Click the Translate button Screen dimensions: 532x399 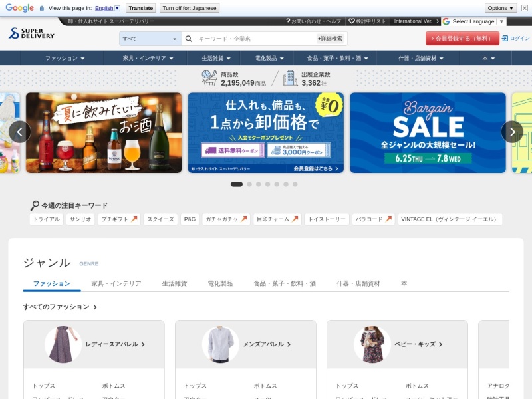tap(141, 8)
